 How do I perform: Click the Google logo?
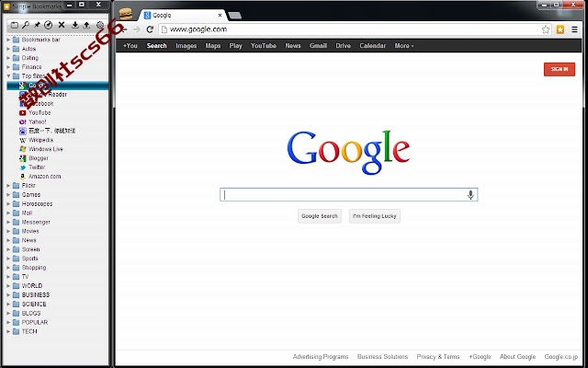coord(348,152)
